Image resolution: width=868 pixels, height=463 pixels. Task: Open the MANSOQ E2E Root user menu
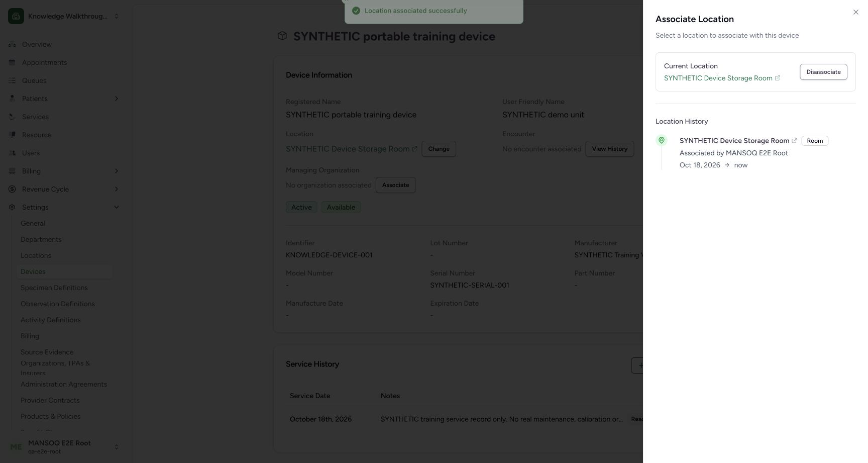coord(63,446)
